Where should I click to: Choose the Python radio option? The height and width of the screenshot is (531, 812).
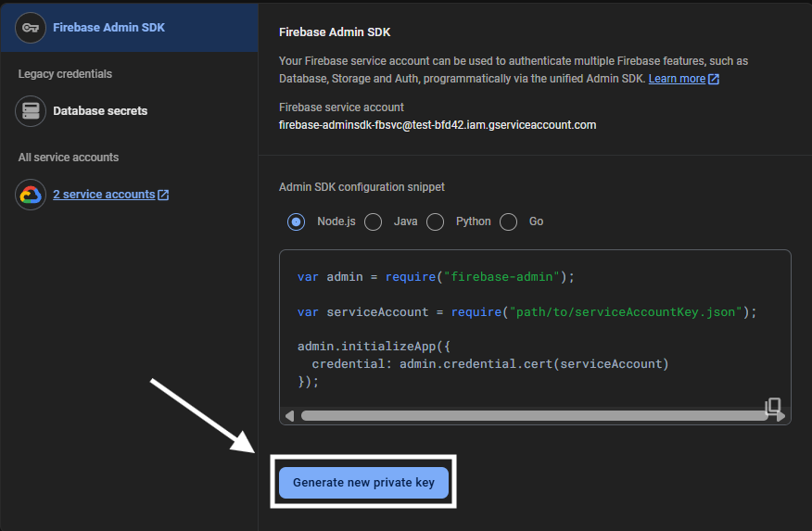click(x=436, y=221)
